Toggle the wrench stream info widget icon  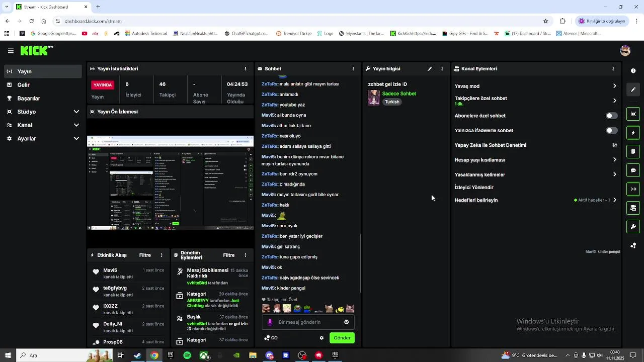pos(633,227)
